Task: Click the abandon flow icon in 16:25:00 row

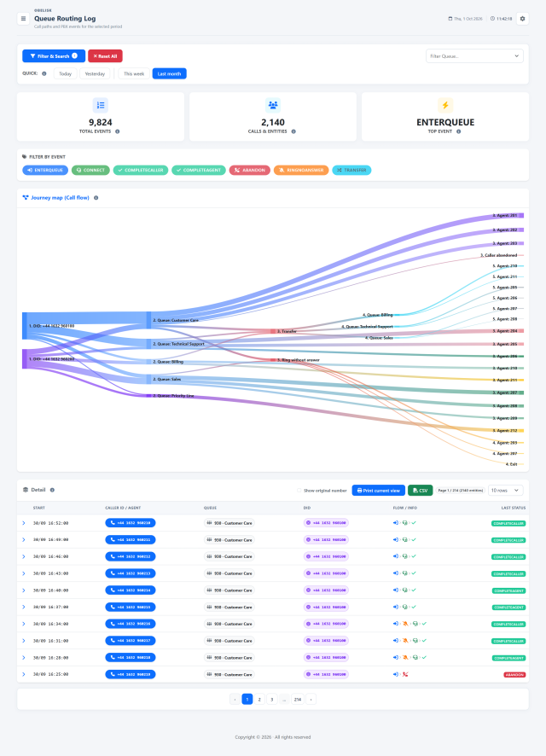Action: (405, 675)
